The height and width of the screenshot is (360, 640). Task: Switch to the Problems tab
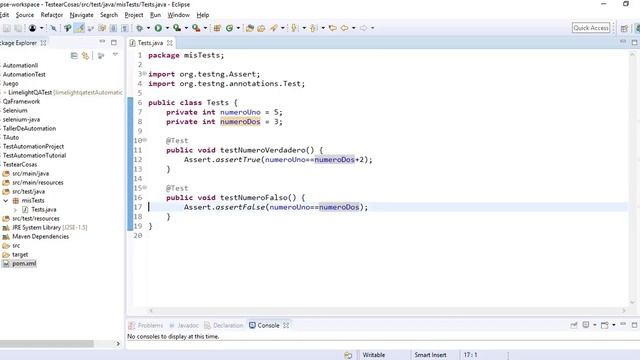tap(146, 325)
